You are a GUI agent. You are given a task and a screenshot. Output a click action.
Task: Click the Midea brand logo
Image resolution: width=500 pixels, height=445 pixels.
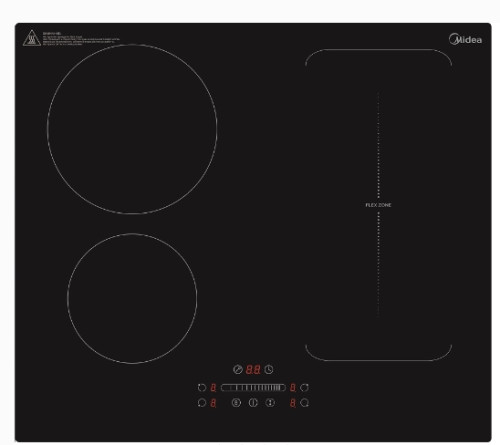pos(465,39)
